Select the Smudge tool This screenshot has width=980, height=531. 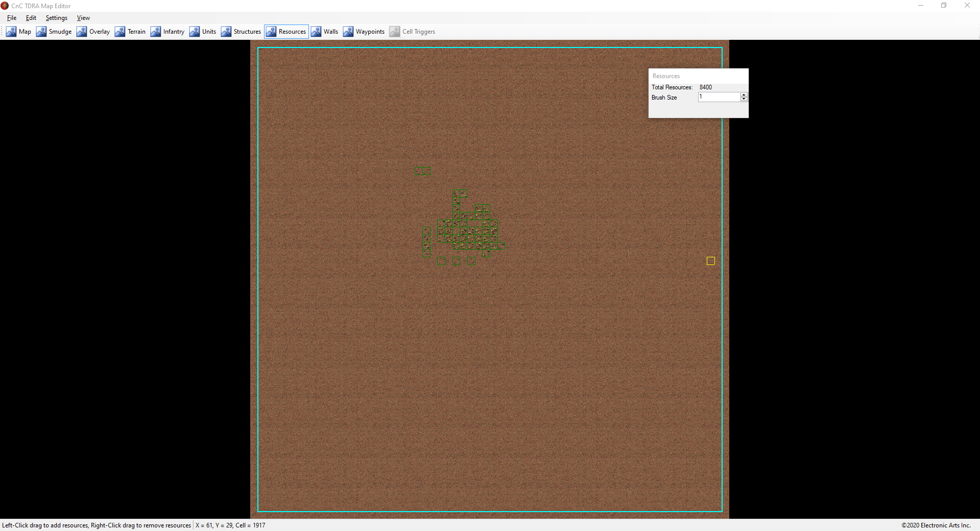pyautogui.click(x=54, y=32)
